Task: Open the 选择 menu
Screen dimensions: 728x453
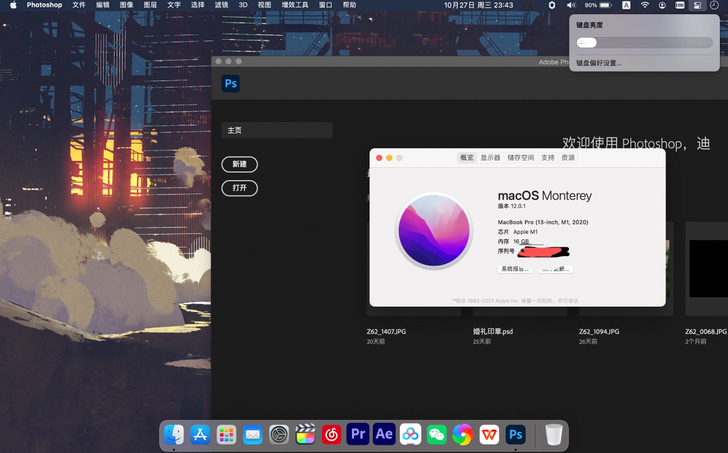Action: point(197,5)
